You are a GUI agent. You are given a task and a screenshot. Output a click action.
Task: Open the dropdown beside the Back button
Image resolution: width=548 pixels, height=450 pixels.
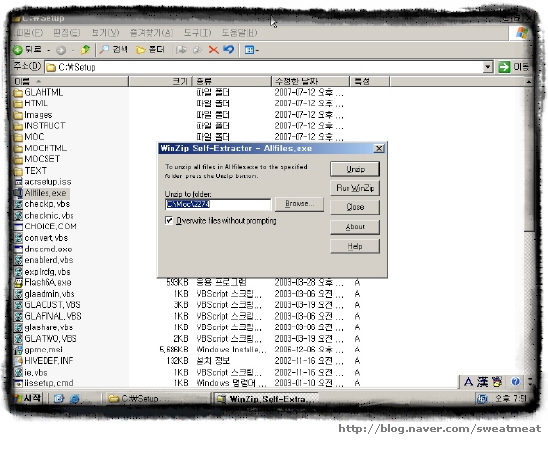48,50
